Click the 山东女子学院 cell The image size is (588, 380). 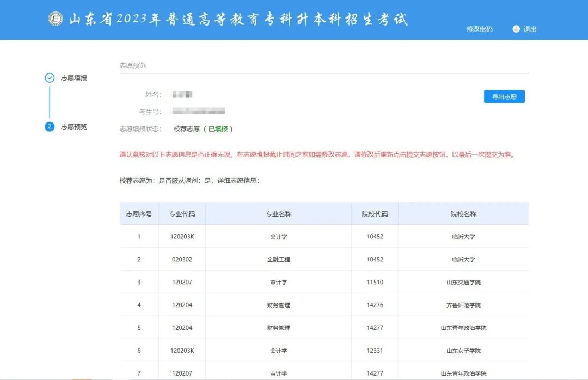click(x=463, y=351)
